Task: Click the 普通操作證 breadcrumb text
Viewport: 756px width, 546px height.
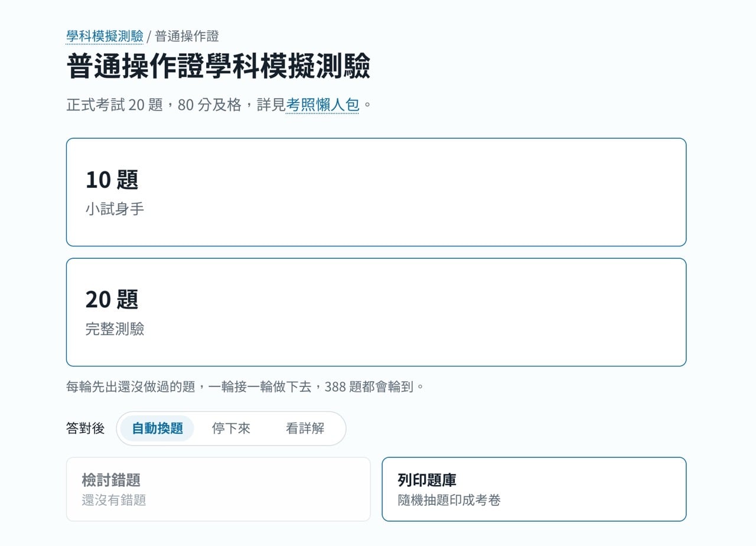Action: 187,36
